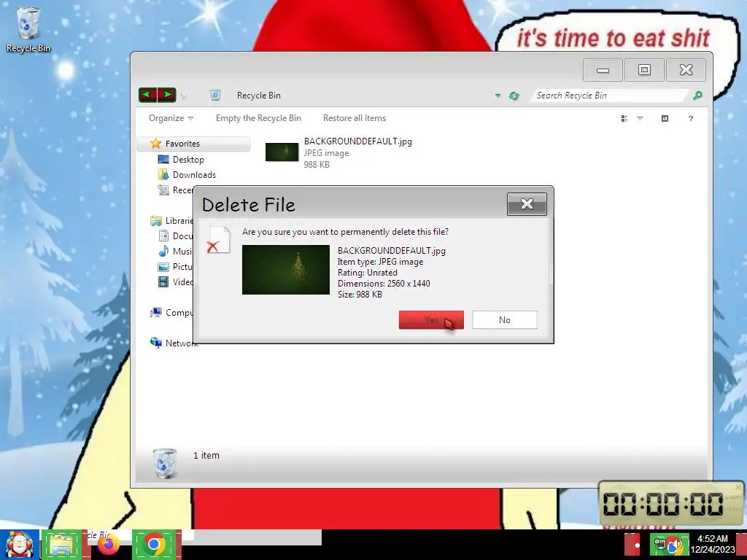Select the BACKGROUNDDEFAULT.jpg file name in list
This screenshot has height=560, width=747.
pyautogui.click(x=357, y=141)
